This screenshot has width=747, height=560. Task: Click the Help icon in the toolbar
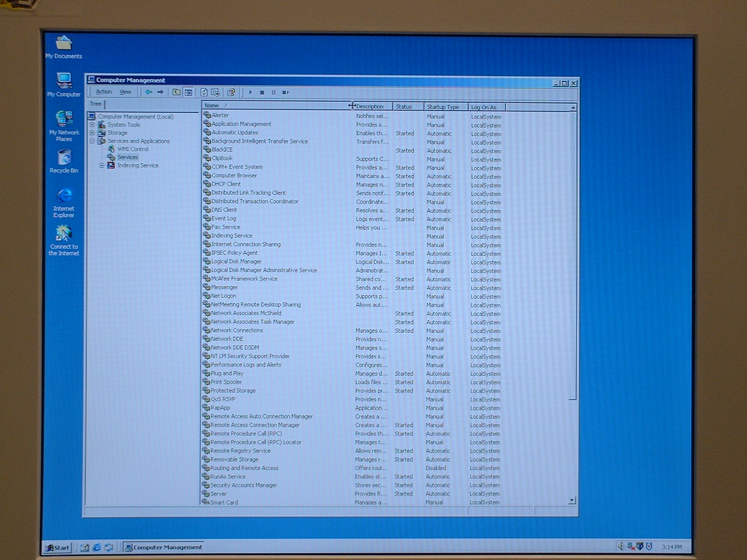coord(231,92)
